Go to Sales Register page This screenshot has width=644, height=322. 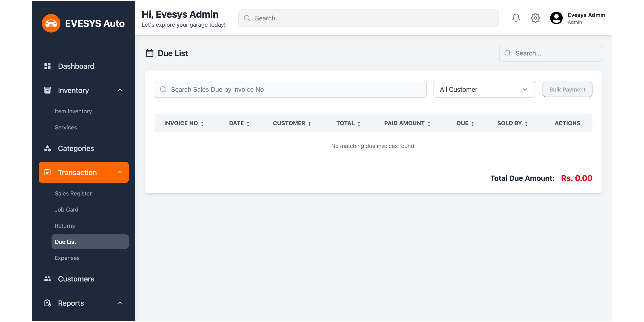point(73,193)
